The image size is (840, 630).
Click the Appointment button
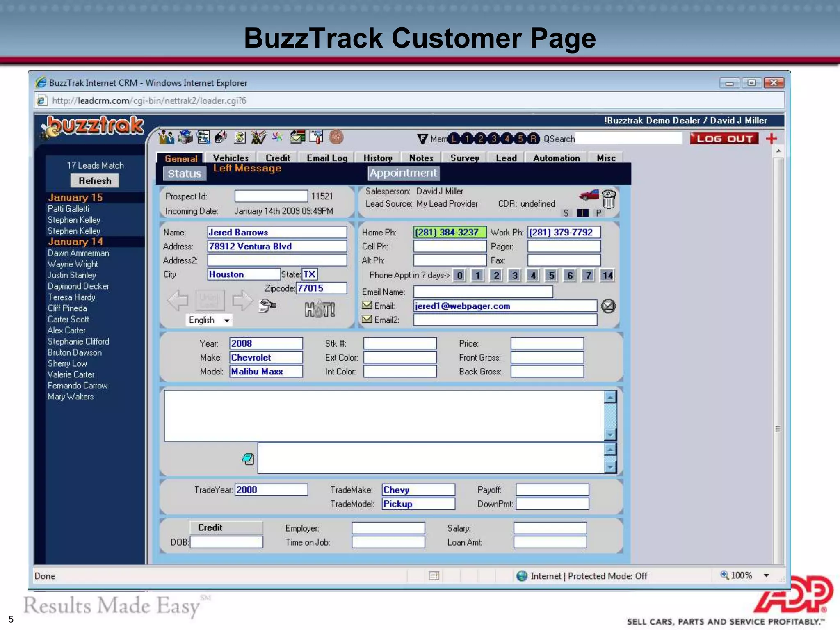(x=403, y=173)
